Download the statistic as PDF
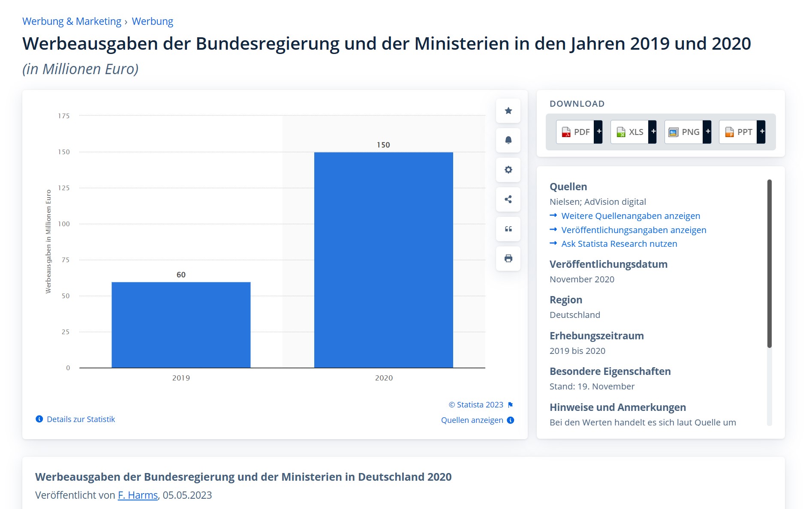 576,132
